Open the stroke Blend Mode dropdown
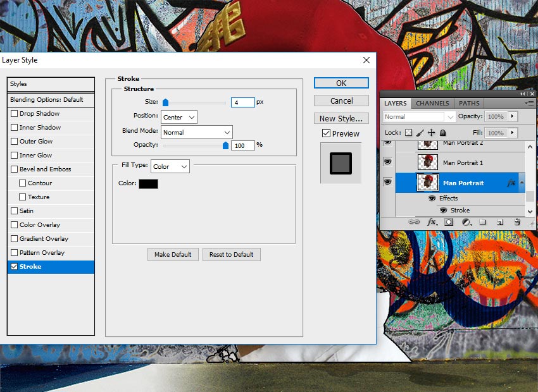Image resolution: width=538 pixels, height=392 pixels. (196, 132)
